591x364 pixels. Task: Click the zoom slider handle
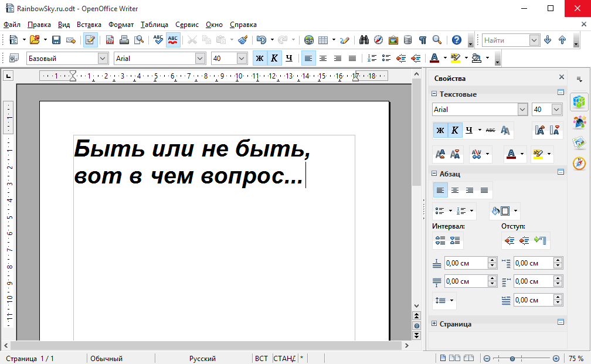(x=512, y=358)
